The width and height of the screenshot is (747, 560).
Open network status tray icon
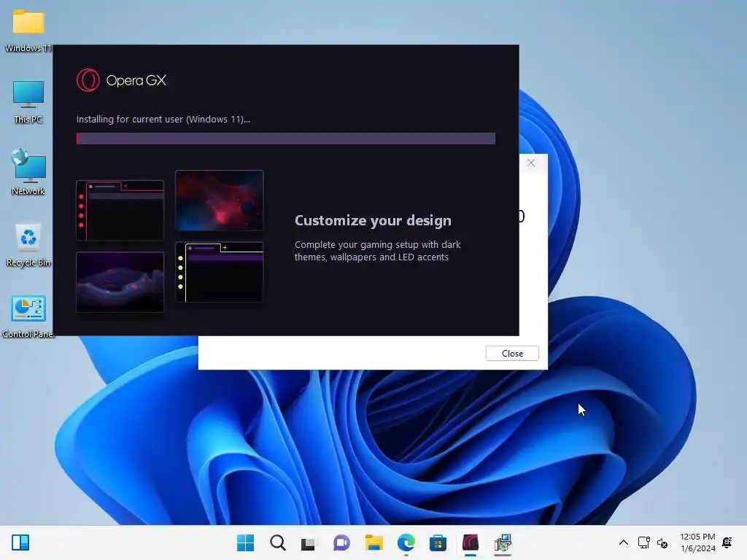point(643,542)
